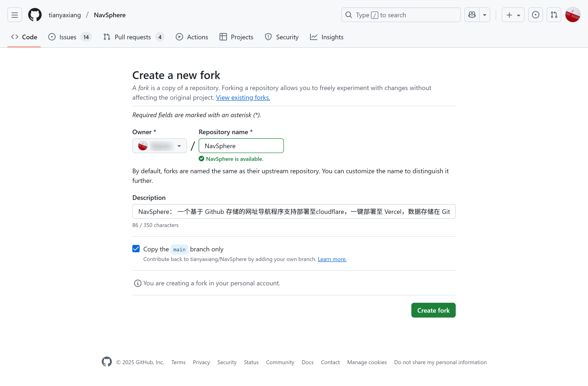Image resolution: width=588 pixels, height=386 pixels.
Task: Toggle Copy the main branch only checkbox
Action: (136, 249)
